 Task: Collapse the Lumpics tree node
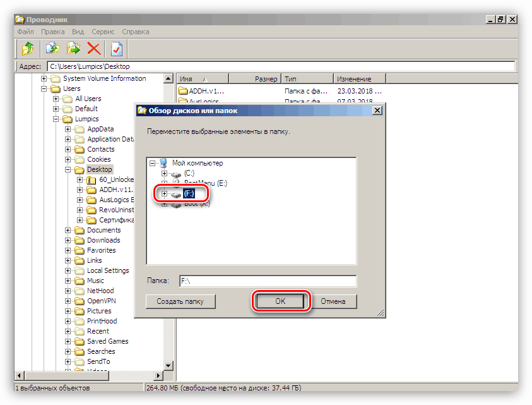tap(56, 119)
